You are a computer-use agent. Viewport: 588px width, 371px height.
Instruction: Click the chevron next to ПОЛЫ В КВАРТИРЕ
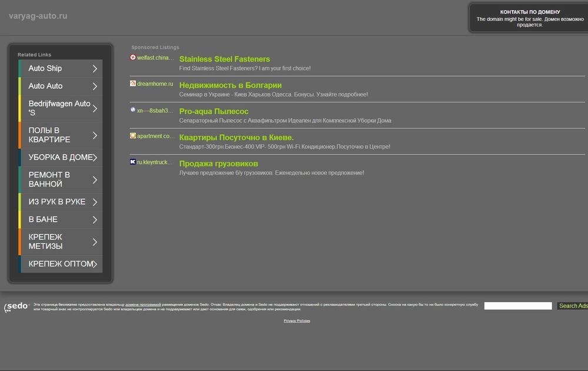[95, 135]
